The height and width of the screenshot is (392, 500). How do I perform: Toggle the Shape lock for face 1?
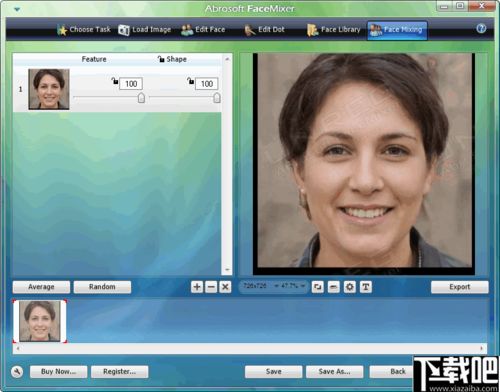tap(190, 81)
